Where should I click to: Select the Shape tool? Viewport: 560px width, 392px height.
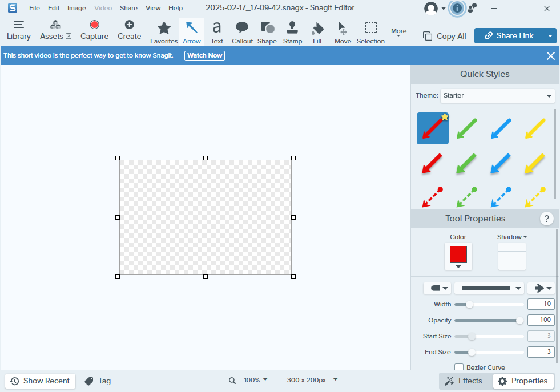point(267,33)
